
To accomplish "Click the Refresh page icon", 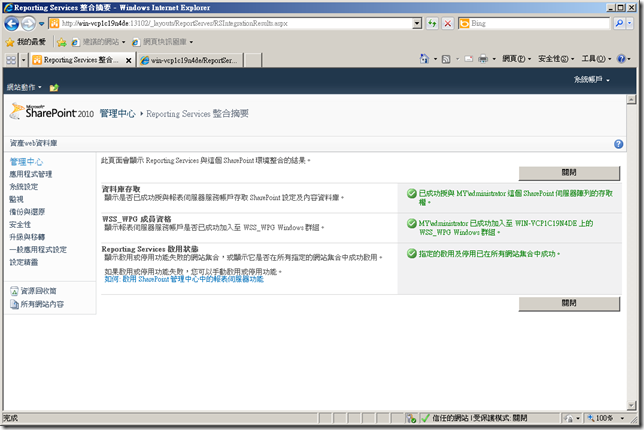I will pos(432,23).
